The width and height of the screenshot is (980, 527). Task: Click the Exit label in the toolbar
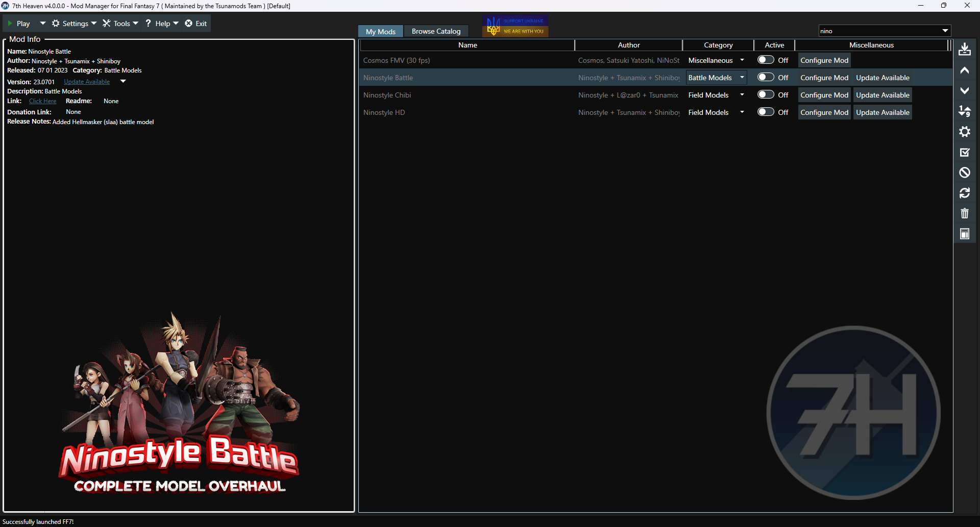pyautogui.click(x=201, y=23)
